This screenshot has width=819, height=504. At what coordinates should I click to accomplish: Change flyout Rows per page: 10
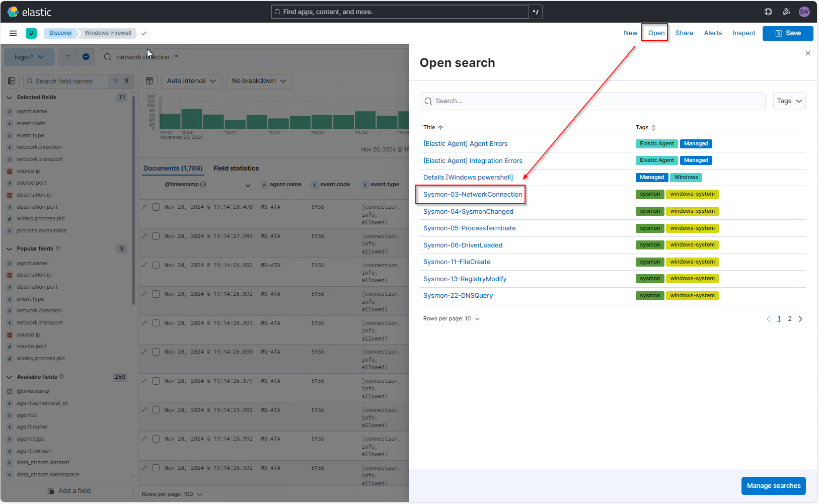(452, 319)
